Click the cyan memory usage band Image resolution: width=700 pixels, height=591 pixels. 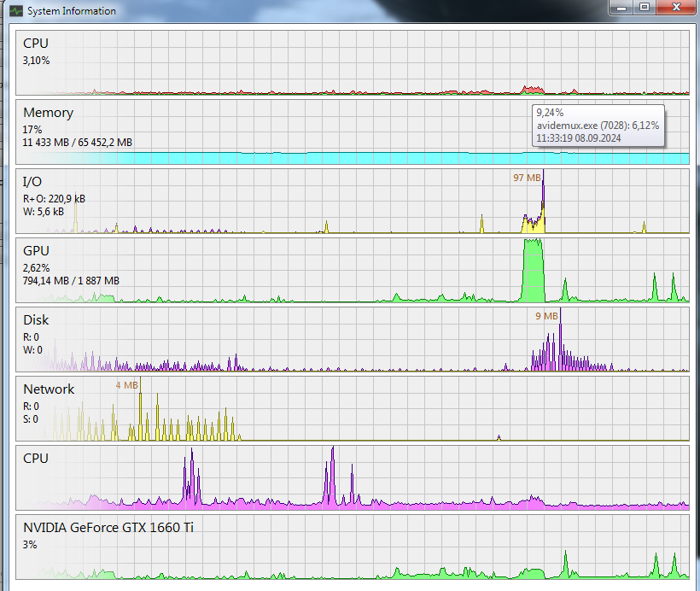(x=353, y=158)
